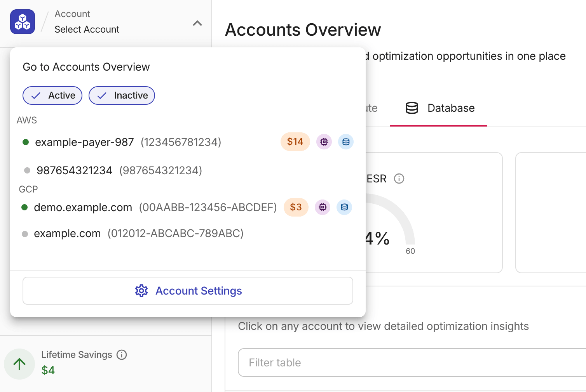Screen dimensions: 586x392
Task: Click the Accounts Overview page title
Action: point(303,30)
